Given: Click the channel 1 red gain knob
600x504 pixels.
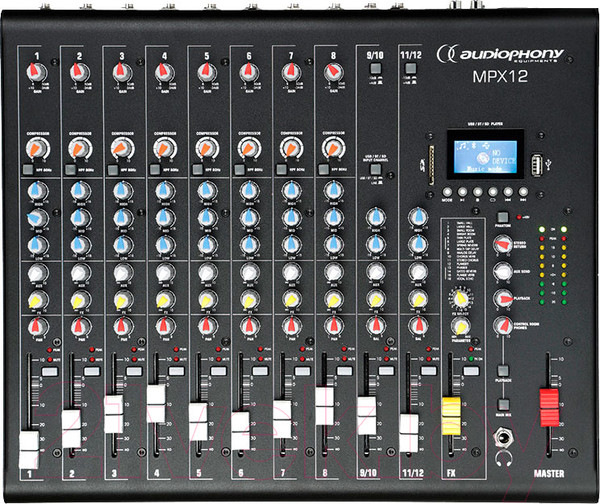Looking at the screenshot, I should pyautogui.click(x=36, y=73).
